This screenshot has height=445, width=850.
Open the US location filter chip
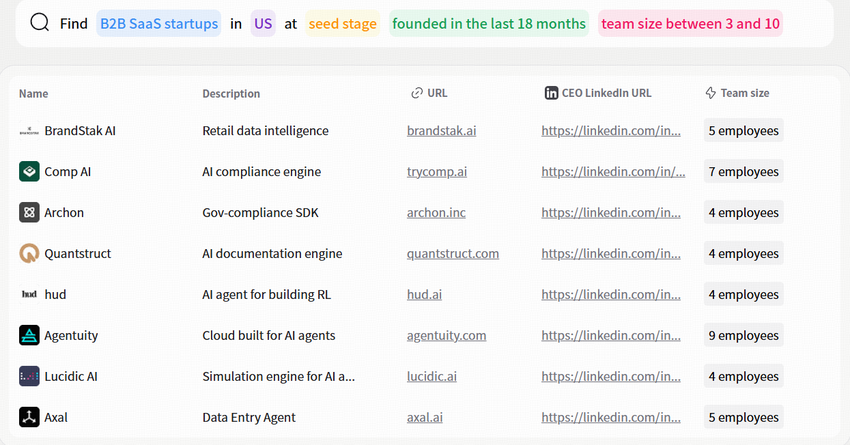[263, 24]
